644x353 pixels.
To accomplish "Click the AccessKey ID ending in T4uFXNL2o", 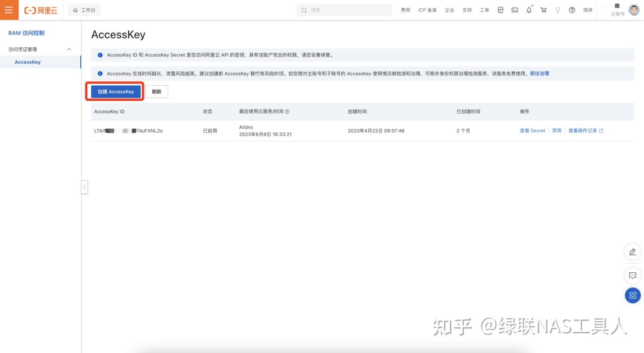I will point(128,131).
